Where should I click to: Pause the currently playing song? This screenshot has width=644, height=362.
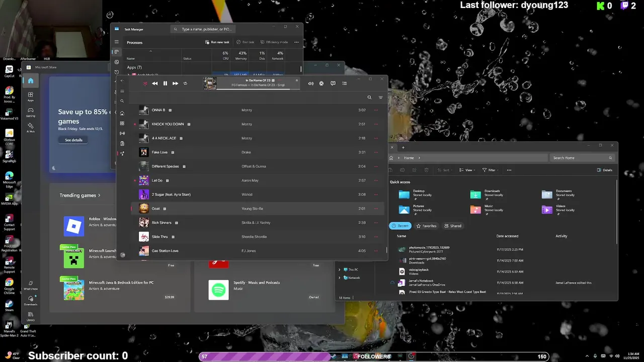pos(165,83)
